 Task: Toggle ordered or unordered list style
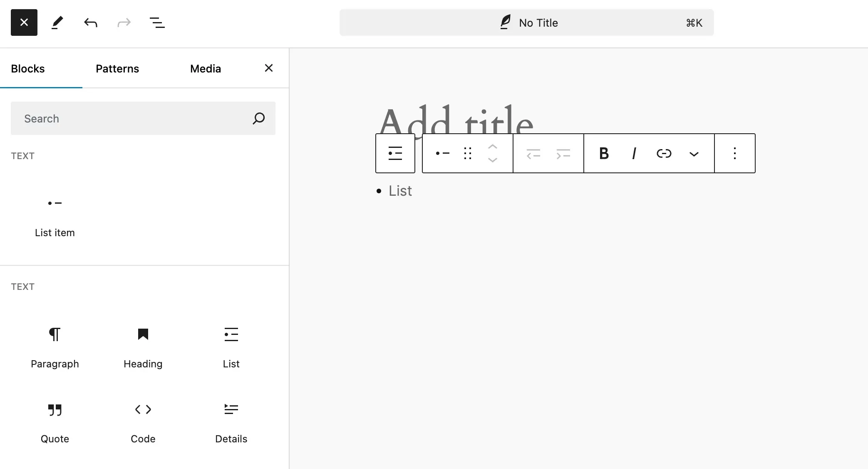coord(441,153)
